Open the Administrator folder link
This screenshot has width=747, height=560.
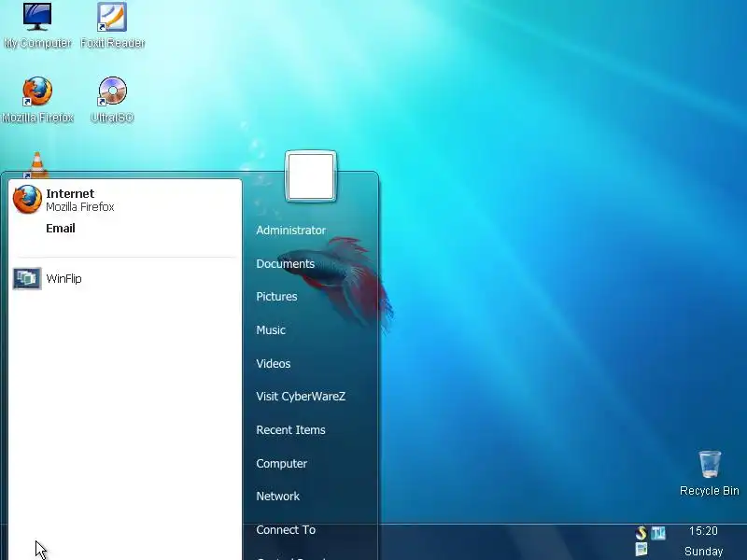(291, 230)
